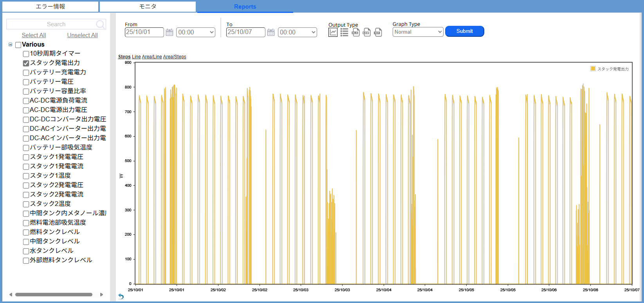
Task: Choose CSV file output type
Action: (367, 32)
